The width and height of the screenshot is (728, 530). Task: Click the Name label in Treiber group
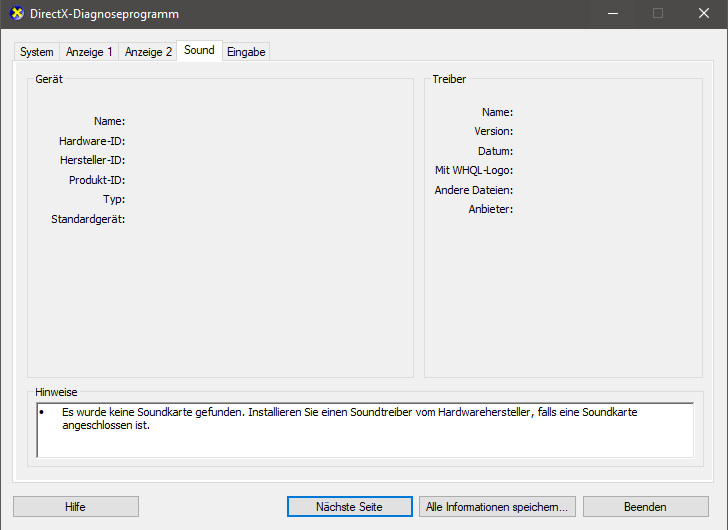pos(497,112)
